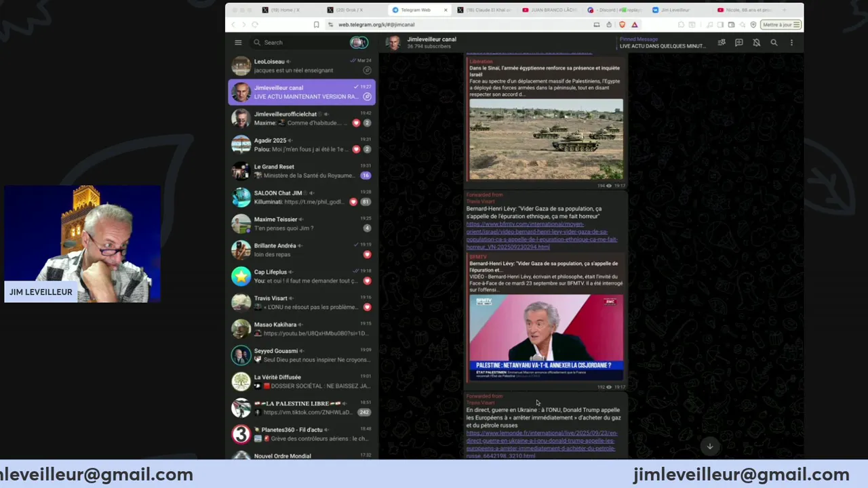Open the Nouvel Ordre Mondial chat
This screenshot has height=488, width=868.
pyautogui.click(x=302, y=454)
